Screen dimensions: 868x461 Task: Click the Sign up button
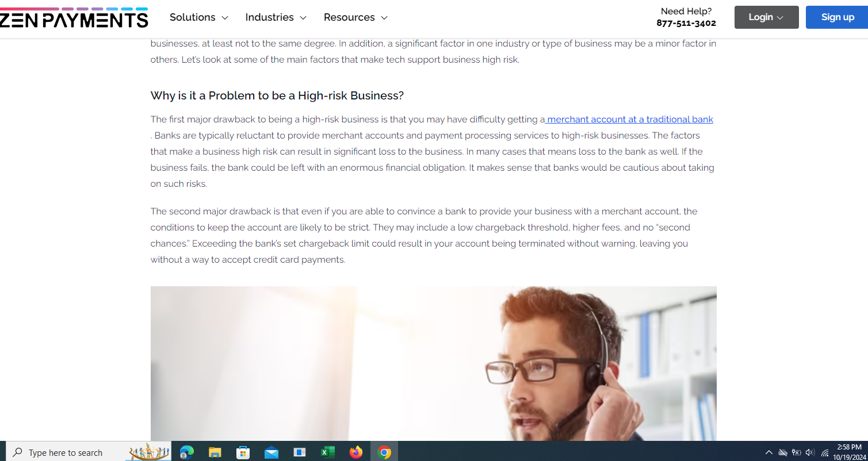(837, 17)
